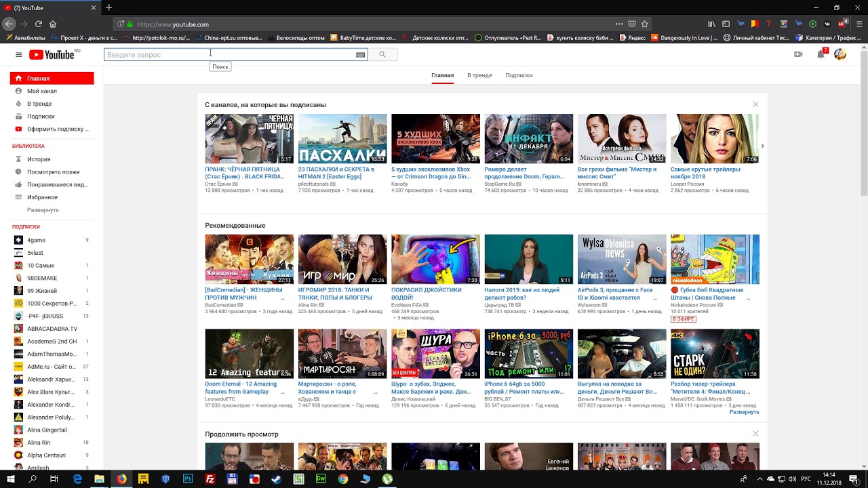Viewport: 868px width, 488px height.
Task: Open a new browser tab with plus
Action: click(x=108, y=7)
